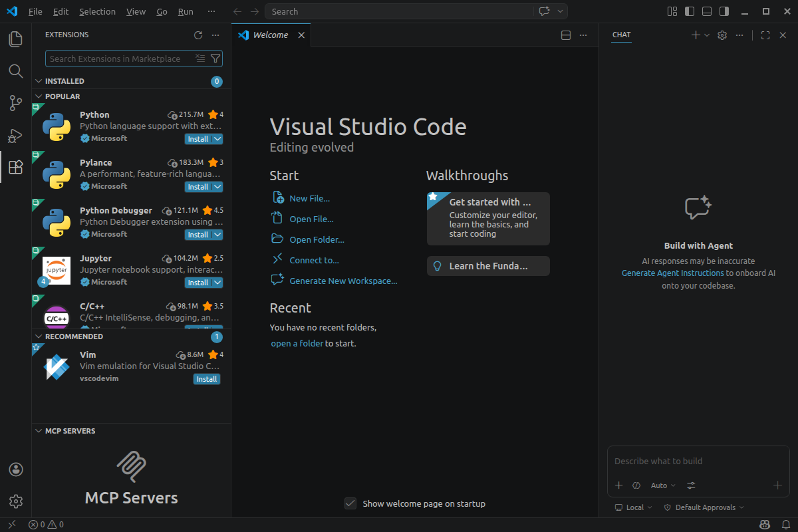This screenshot has height=532, width=798.
Task: Open Customize Layout icon in title bar
Action: coord(672,11)
